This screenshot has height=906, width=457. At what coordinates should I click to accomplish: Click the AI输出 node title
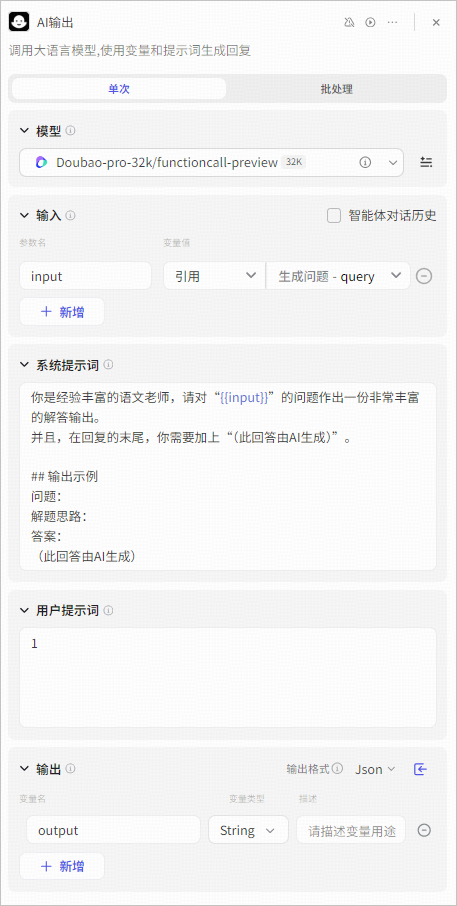(55, 23)
